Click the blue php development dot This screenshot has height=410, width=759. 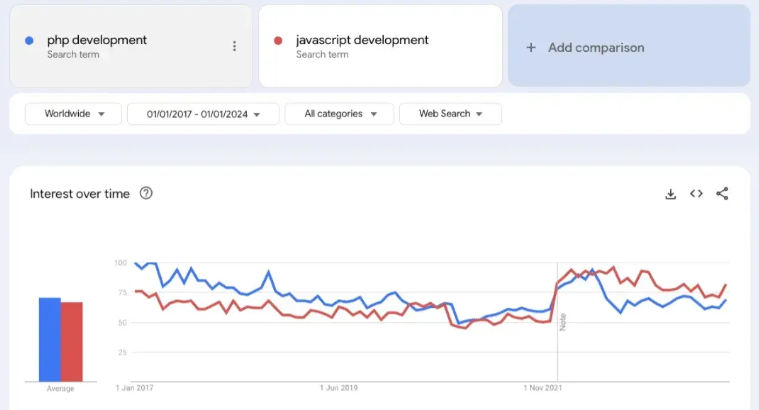pyautogui.click(x=29, y=41)
